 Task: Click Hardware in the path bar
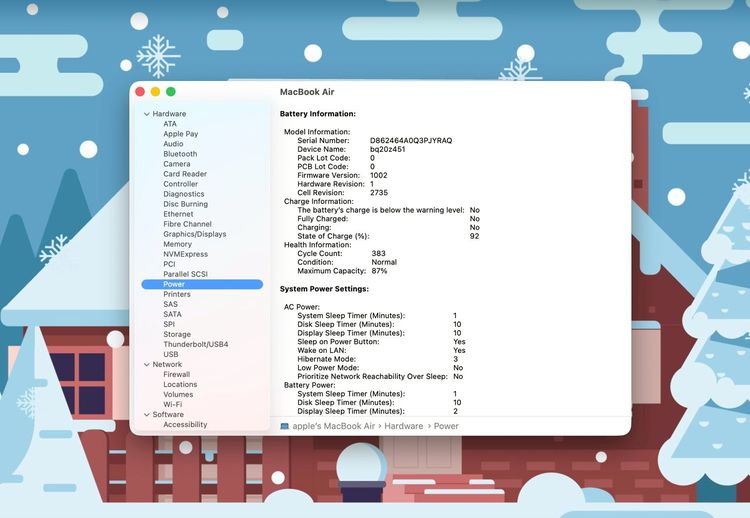(404, 426)
